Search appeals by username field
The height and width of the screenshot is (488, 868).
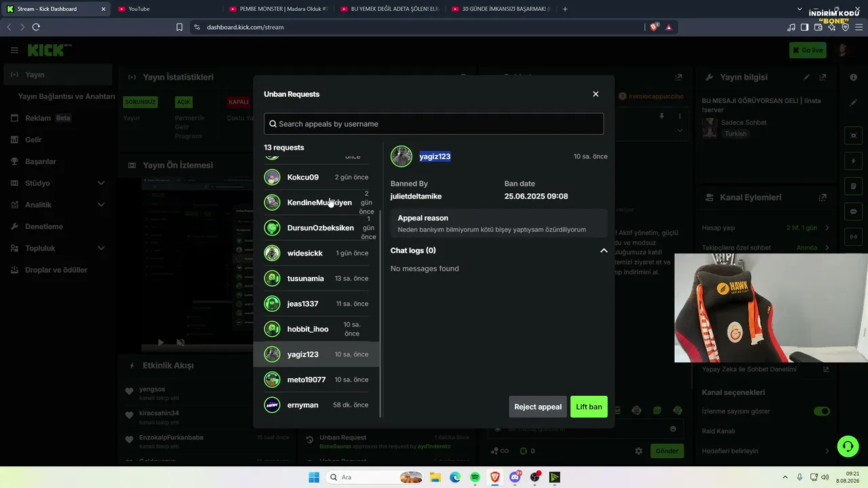[433, 123]
